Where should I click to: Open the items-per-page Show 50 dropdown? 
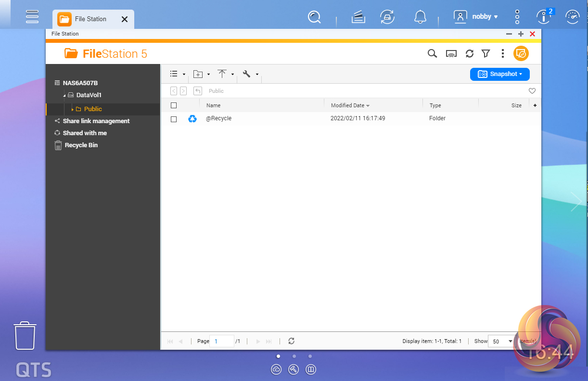tap(501, 341)
